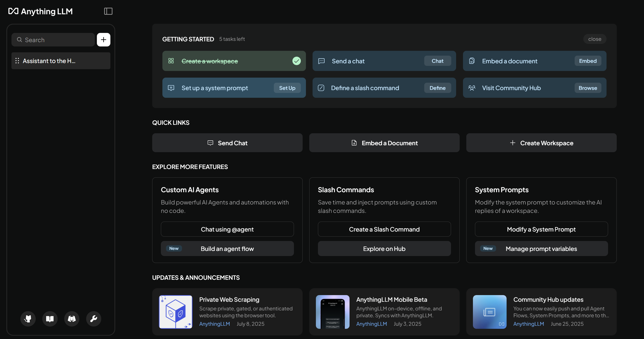
Task: Explore Slash Commands on Hub
Action: coord(384,248)
